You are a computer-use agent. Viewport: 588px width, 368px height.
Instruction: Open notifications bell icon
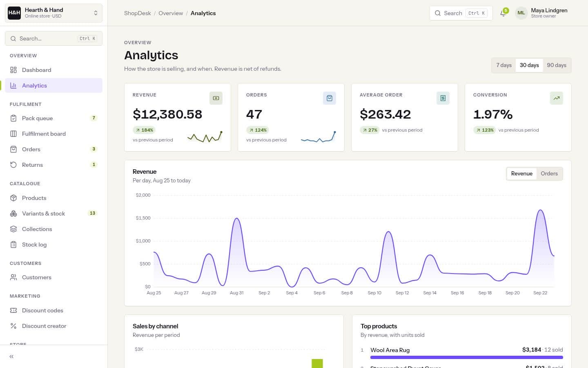[x=503, y=13]
